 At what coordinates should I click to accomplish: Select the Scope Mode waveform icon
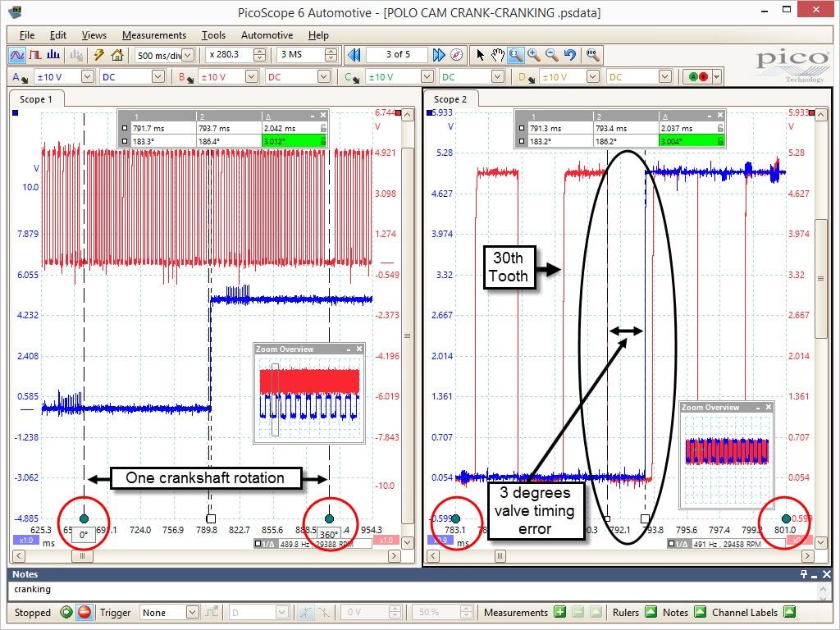[x=17, y=55]
